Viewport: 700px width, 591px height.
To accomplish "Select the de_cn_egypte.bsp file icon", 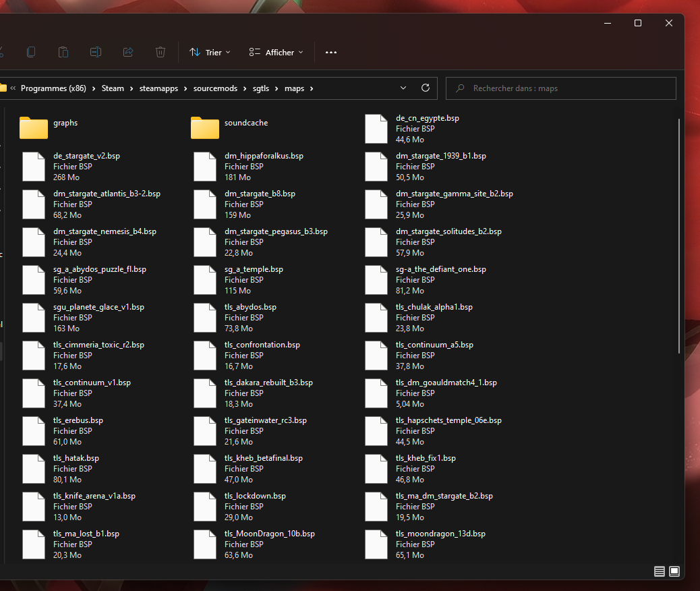I will 376,129.
